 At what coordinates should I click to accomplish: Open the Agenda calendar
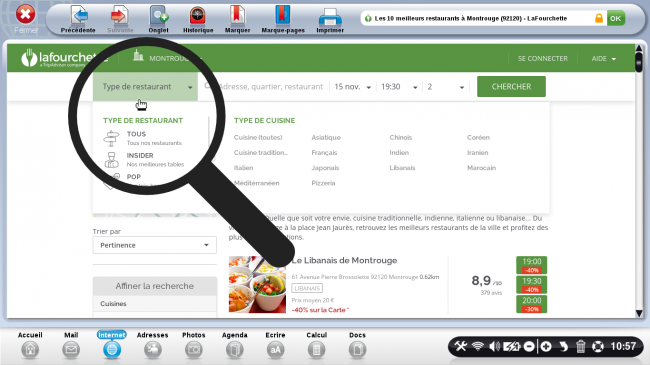click(x=235, y=346)
